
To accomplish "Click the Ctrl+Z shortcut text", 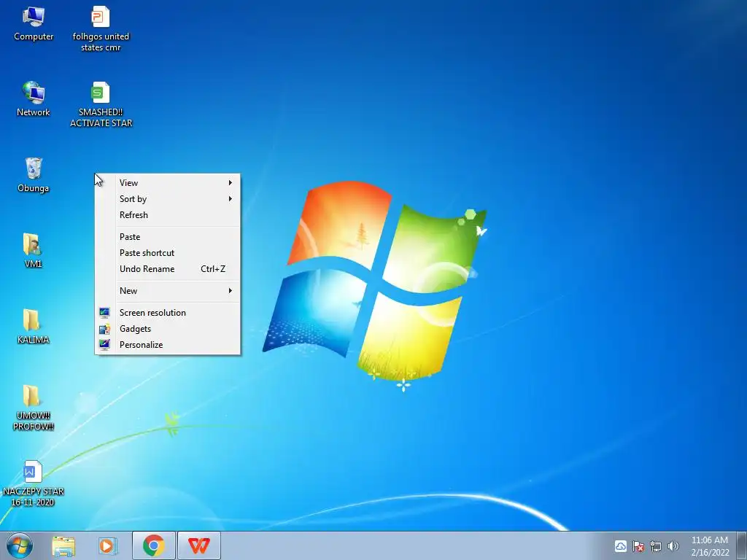I will tap(213, 269).
